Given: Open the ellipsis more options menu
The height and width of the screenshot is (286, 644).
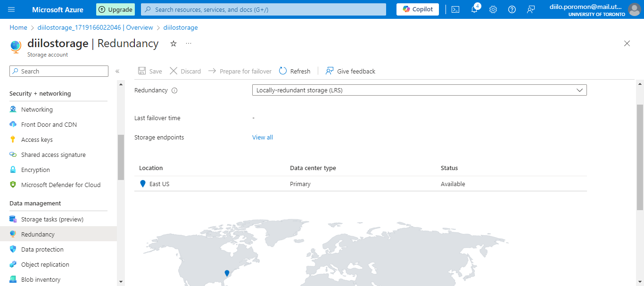Looking at the screenshot, I should [189, 43].
